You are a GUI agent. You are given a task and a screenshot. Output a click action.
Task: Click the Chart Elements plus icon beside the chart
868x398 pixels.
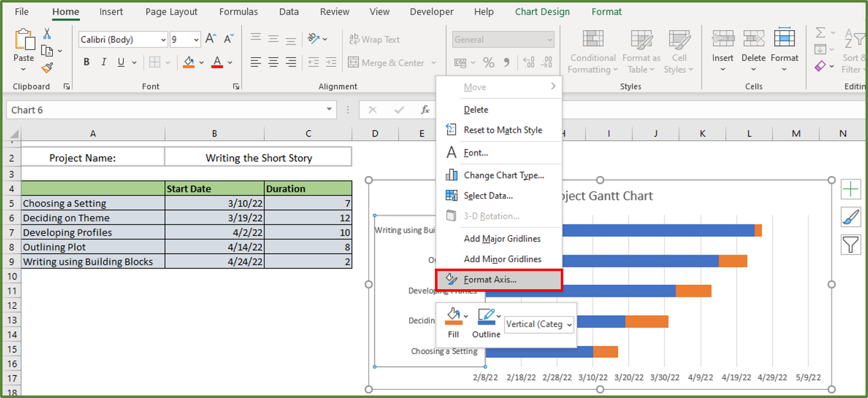tap(851, 189)
